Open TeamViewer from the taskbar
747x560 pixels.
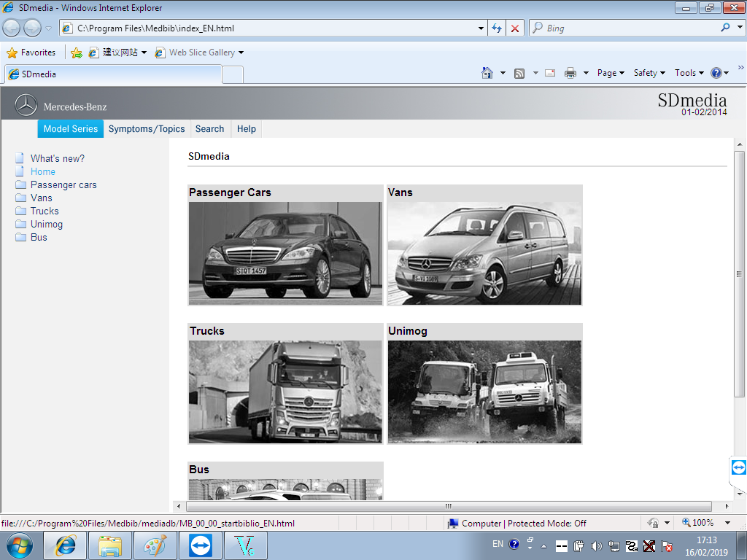[x=200, y=545]
